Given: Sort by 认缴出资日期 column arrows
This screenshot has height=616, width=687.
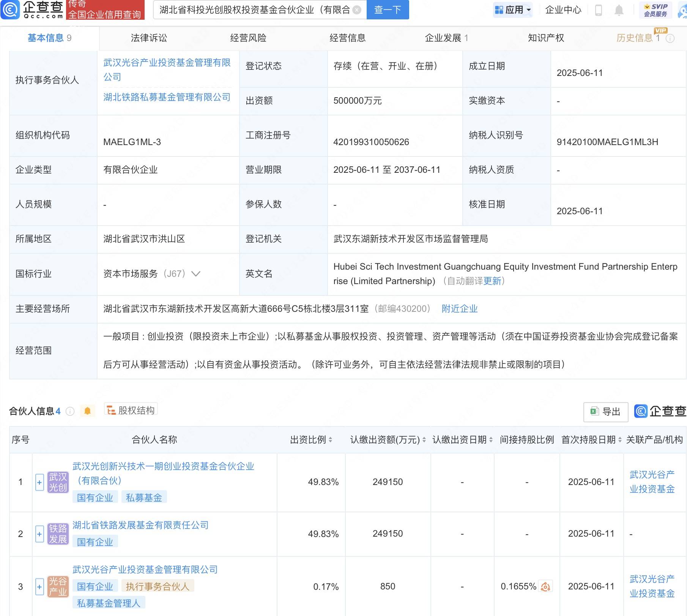Looking at the screenshot, I should point(491,440).
